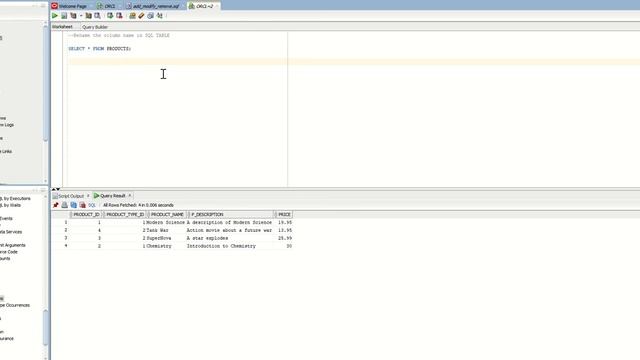Close the Script Output tab
Image resolution: width=640 pixels, height=360 pixels.
[x=88, y=196]
